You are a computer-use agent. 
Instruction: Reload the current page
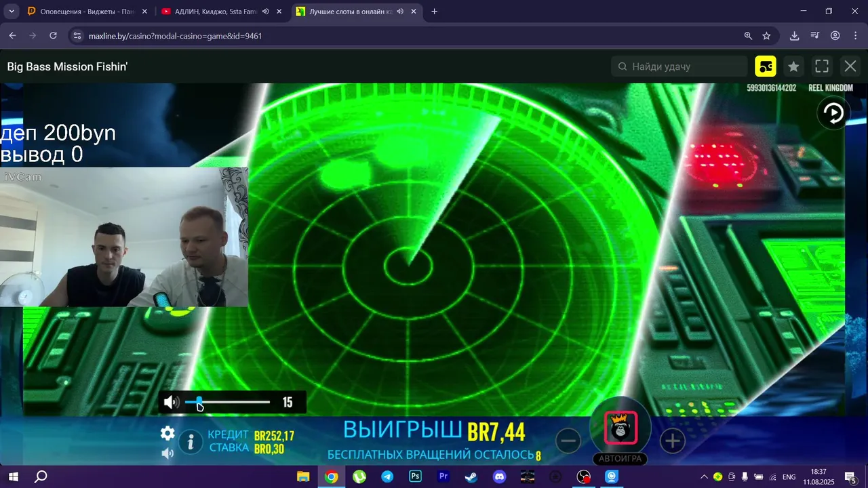53,36
